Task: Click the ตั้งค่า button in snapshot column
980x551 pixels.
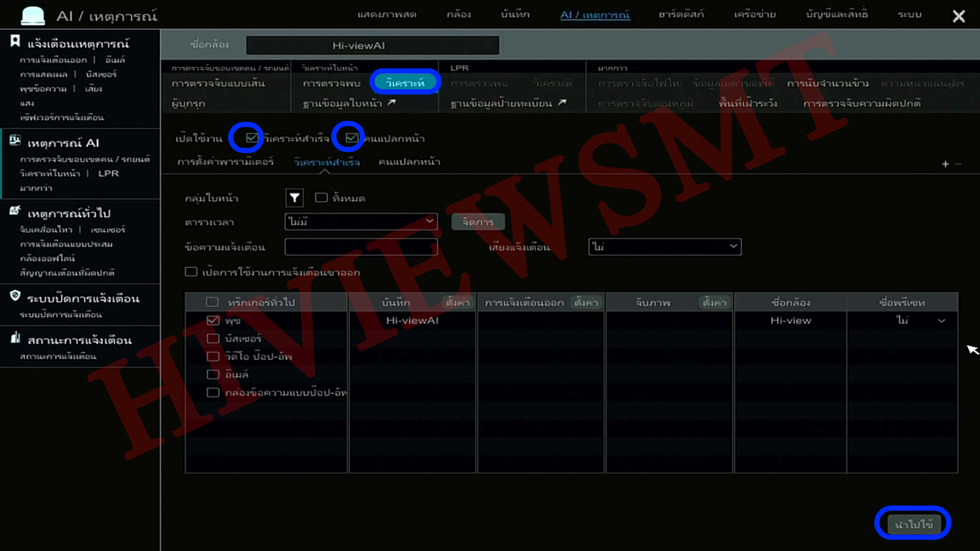Action: pos(714,303)
